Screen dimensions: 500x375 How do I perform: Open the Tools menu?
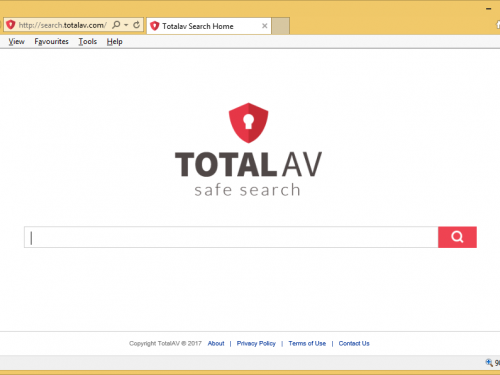88,42
